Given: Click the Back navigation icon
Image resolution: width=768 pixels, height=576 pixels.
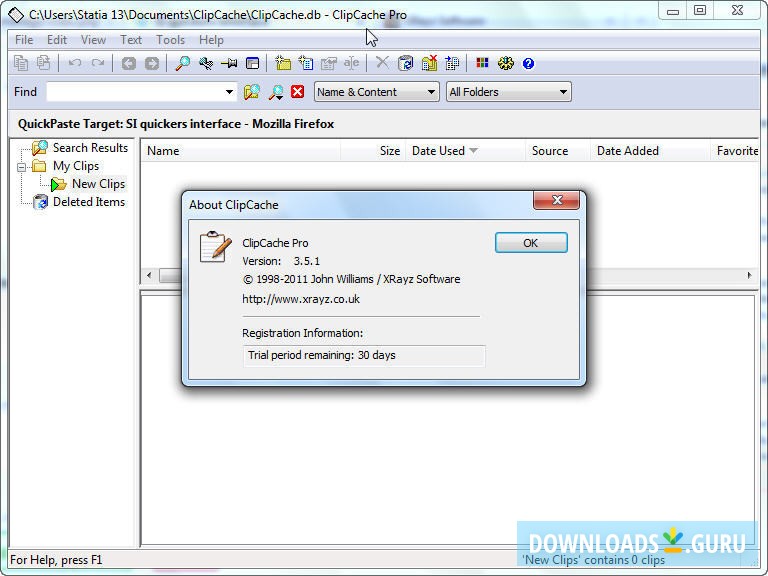Looking at the screenshot, I should 129,63.
